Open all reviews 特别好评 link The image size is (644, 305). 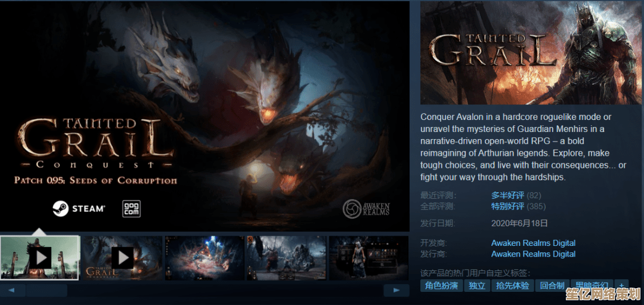click(507, 207)
